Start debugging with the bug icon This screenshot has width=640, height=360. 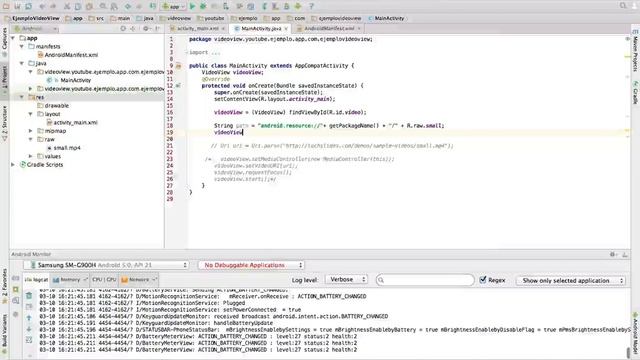tap(203, 6)
